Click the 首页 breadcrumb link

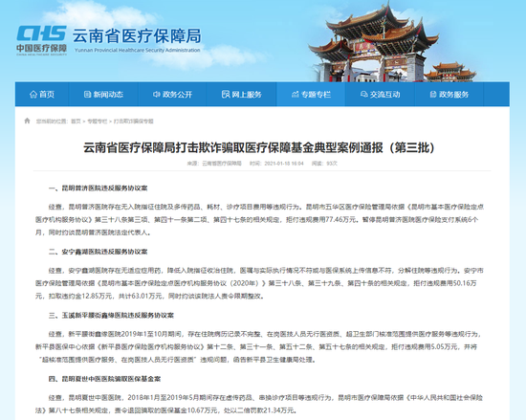(x=76, y=122)
